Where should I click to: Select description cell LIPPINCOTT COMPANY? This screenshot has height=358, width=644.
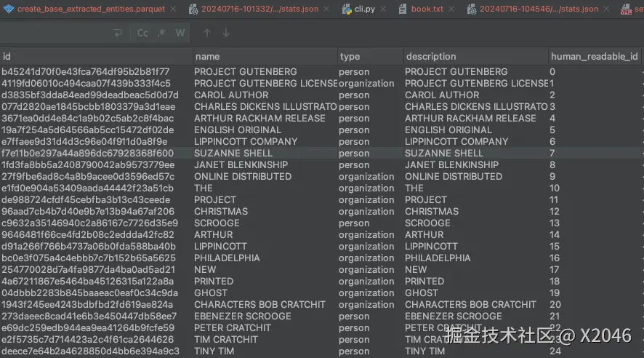coord(456,141)
